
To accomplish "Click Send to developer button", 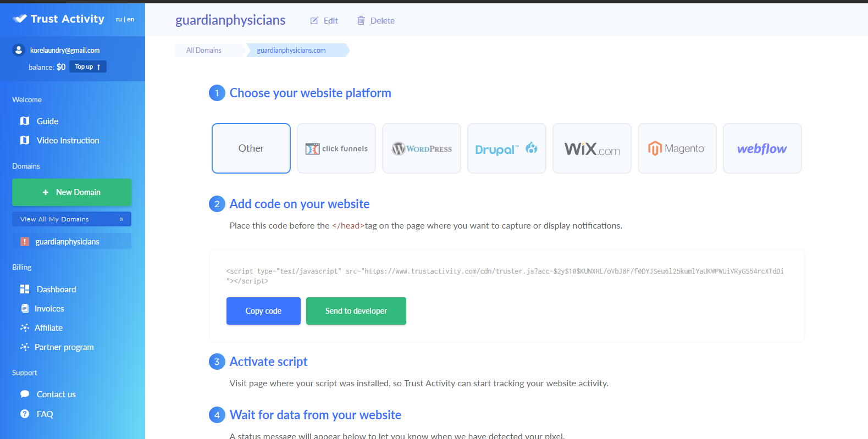I will tap(356, 311).
